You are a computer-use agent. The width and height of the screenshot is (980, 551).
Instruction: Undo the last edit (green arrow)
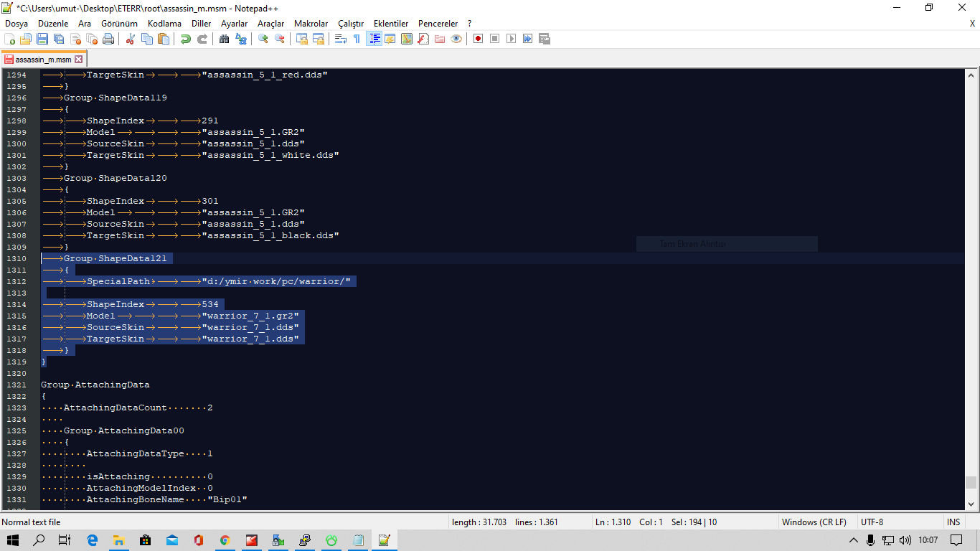[x=185, y=39]
